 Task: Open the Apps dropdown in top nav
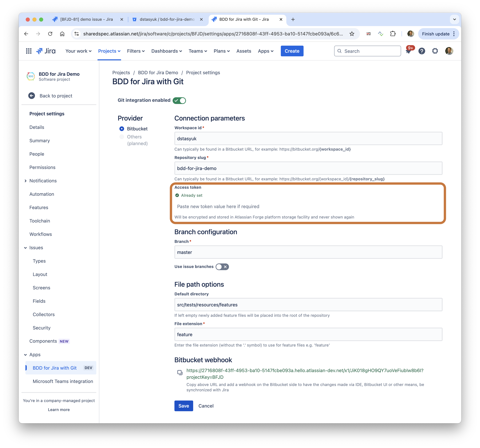(x=266, y=51)
